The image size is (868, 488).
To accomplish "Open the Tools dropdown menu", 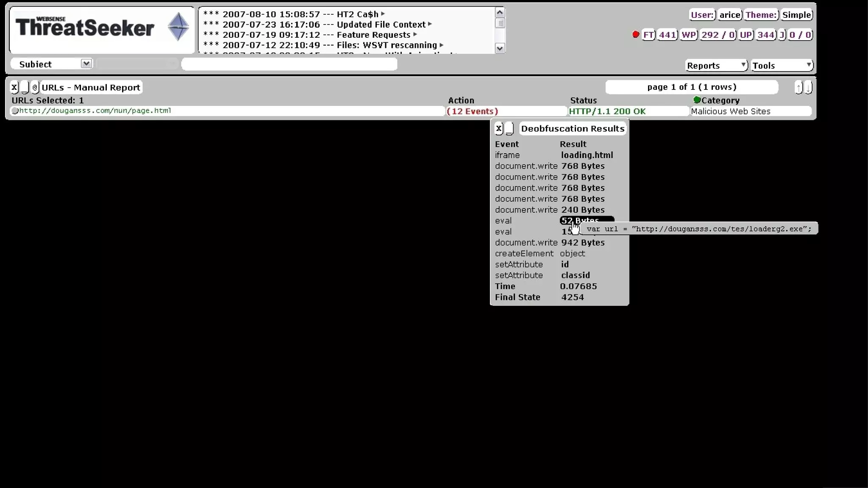I will tap(782, 65).
